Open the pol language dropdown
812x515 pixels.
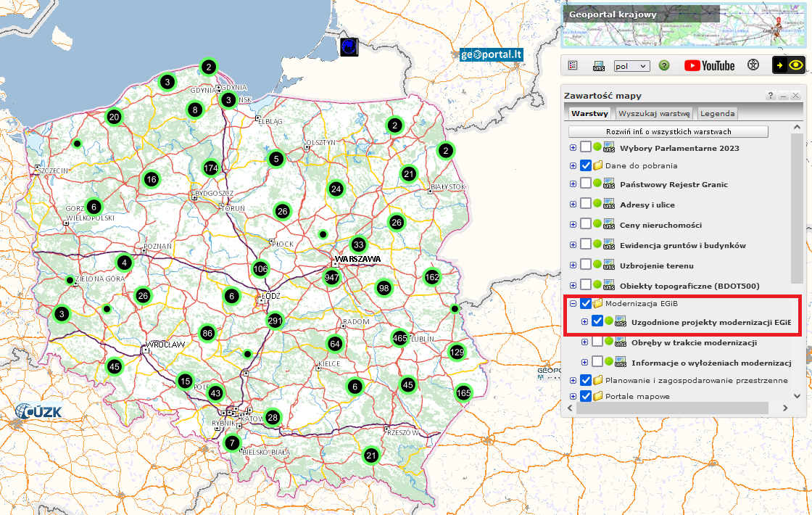(631, 66)
